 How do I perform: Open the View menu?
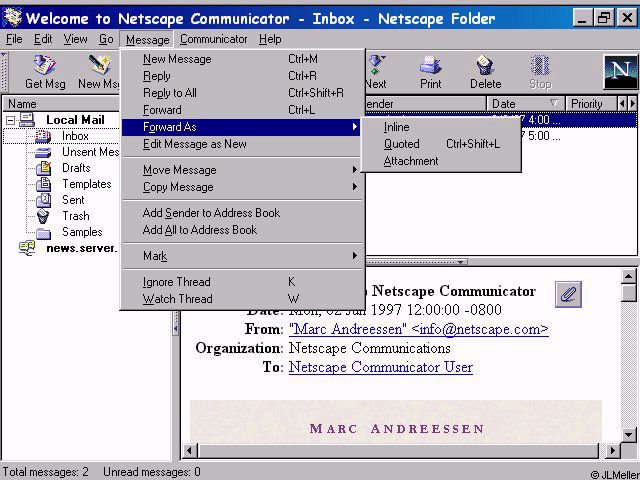point(75,39)
